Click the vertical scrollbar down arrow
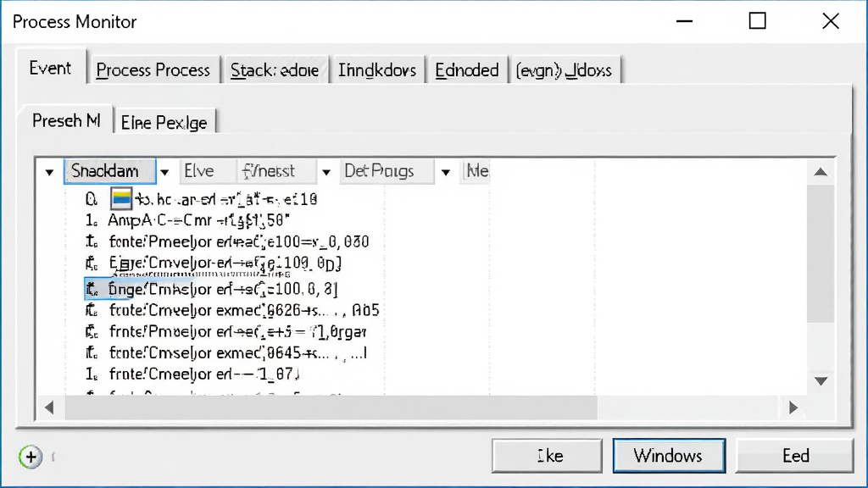The width and height of the screenshot is (868, 488). tap(821, 381)
